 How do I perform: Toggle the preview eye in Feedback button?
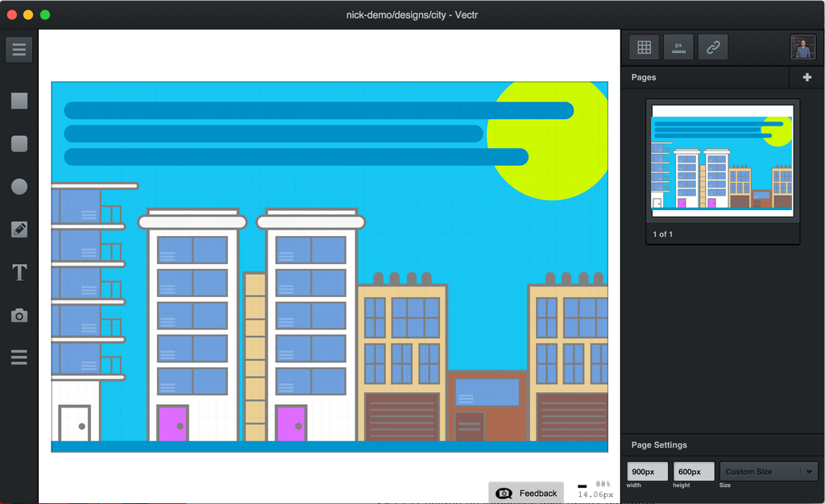pos(504,493)
